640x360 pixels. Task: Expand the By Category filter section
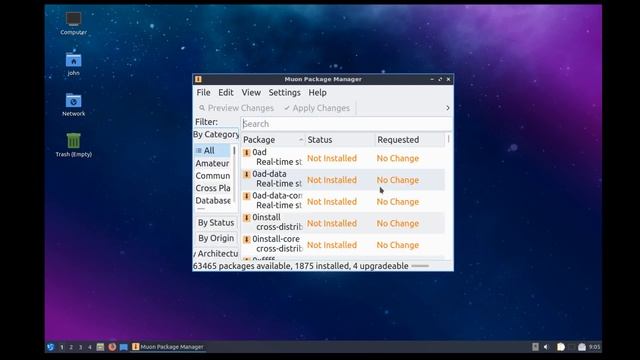coord(216,134)
